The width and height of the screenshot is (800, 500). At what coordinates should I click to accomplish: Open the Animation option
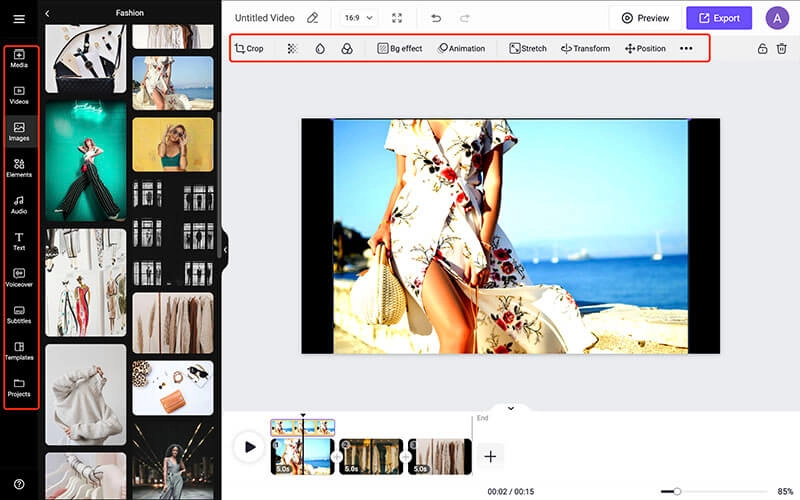point(461,48)
